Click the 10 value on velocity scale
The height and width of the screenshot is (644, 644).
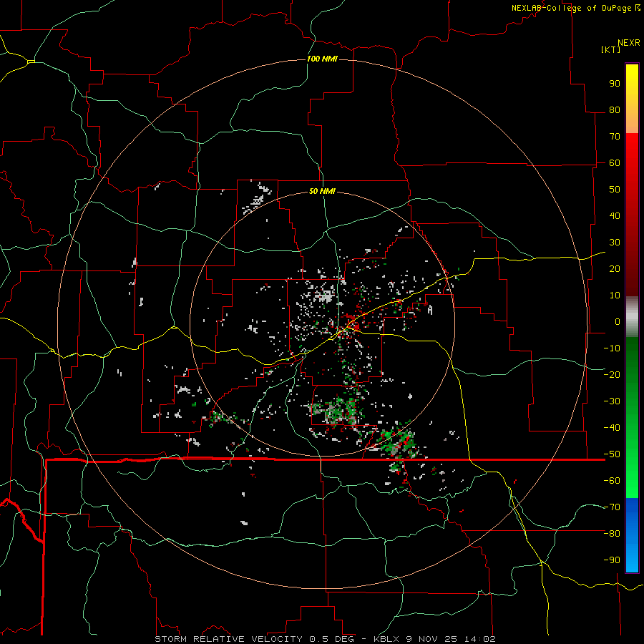point(615,296)
